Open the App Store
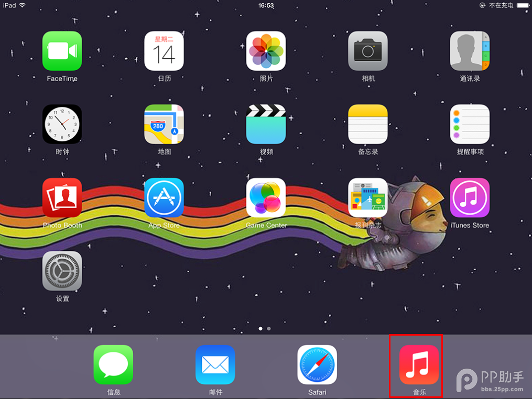532x399 pixels. [164, 197]
